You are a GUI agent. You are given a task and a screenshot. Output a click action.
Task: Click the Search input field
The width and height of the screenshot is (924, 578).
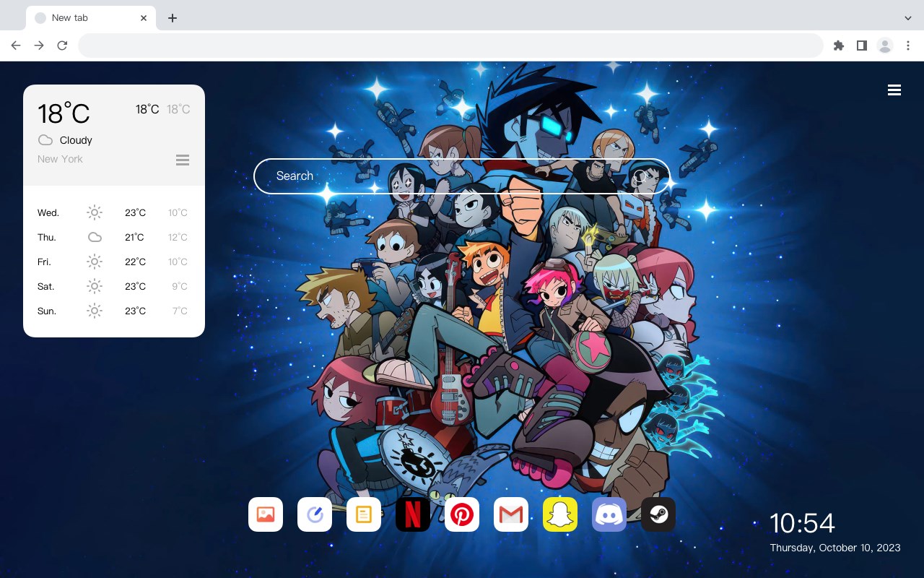pos(462,176)
